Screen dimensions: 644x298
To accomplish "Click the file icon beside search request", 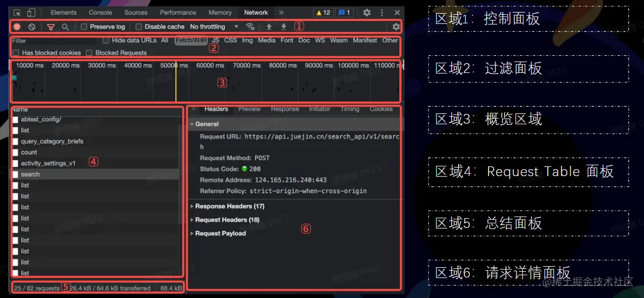I will tap(15, 174).
